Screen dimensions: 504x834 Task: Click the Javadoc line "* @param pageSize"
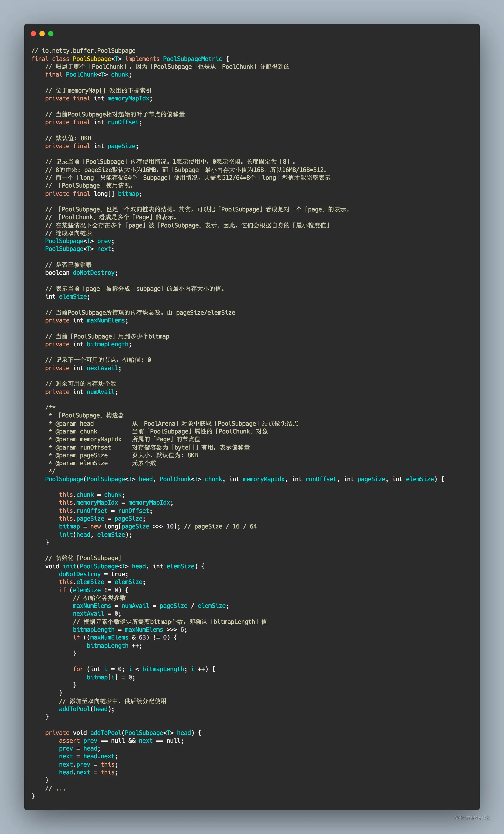pyautogui.click(x=123, y=455)
